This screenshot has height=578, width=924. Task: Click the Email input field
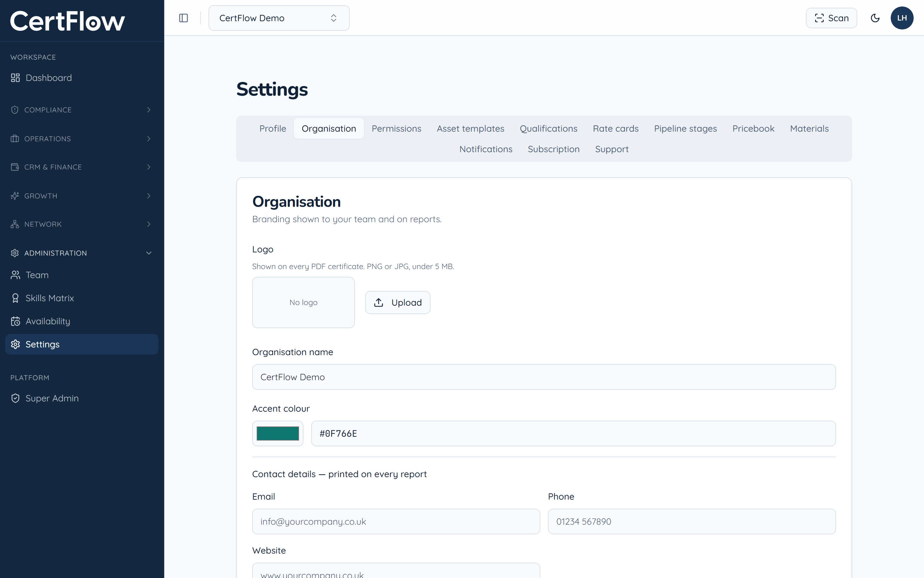click(x=396, y=522)
